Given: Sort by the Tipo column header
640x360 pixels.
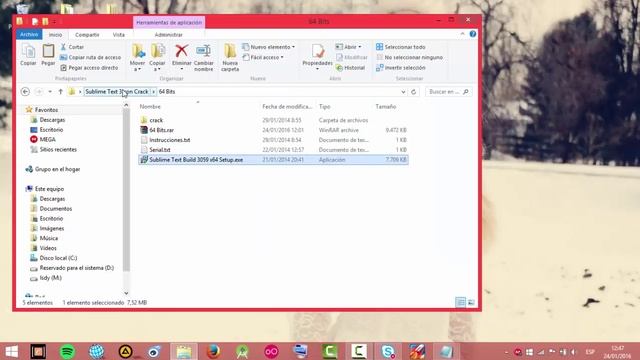Looking at the screenshot, I should point(324,107).
